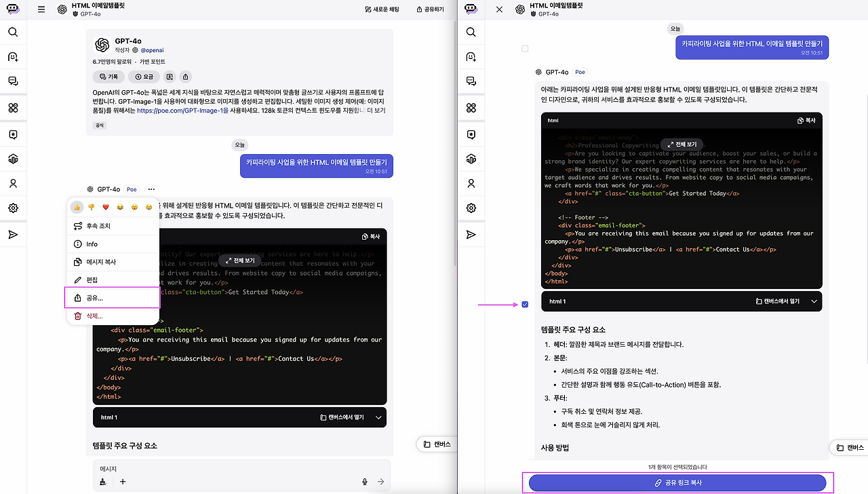Click the 공유 링크 복사 button
The image size is (868, 494).
(x=677, y=482)
